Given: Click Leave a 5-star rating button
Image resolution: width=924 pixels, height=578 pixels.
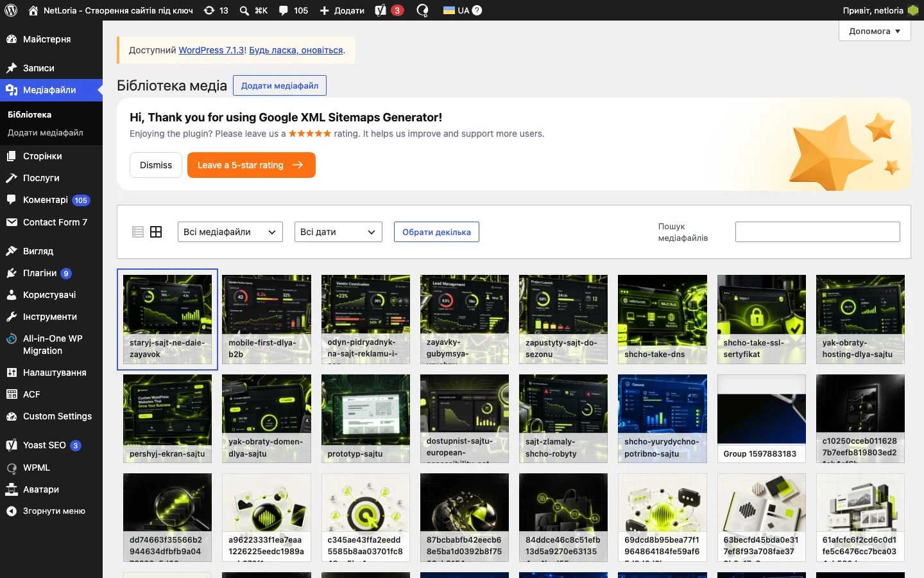Looking at the screenshot, I should (x=252, y=165).
